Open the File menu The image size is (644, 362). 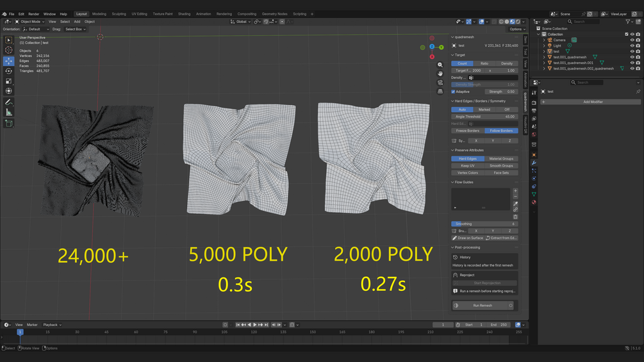click(x=12, y=14)
